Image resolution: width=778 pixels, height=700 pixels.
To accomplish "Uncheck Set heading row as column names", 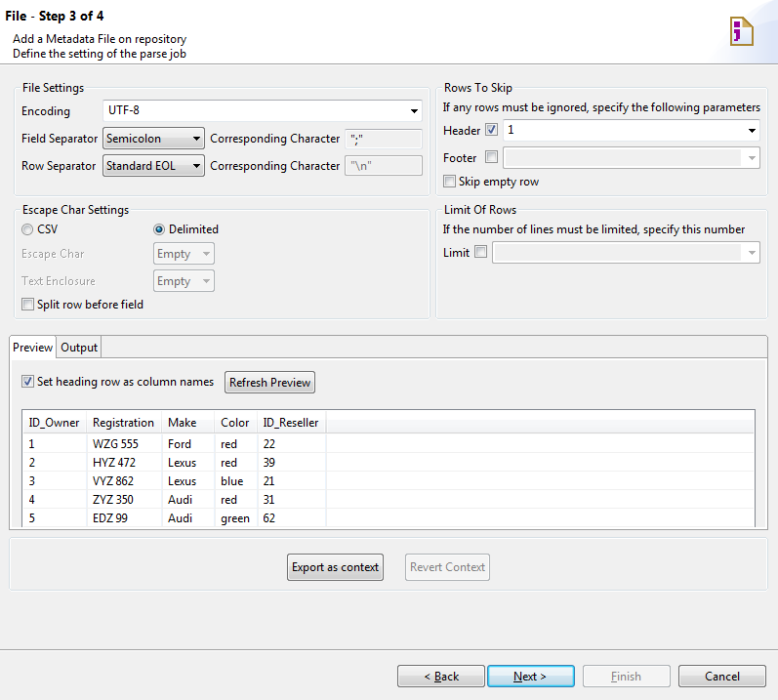I will pos(27,382).
